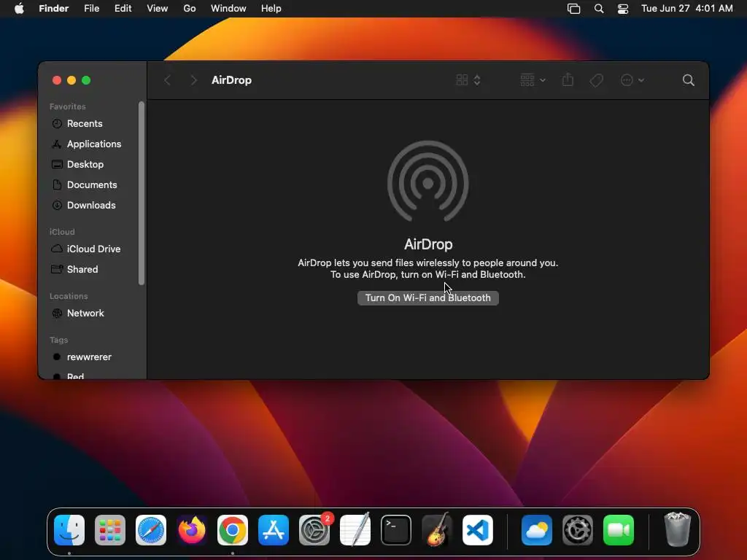Click the Recents clock icon
747x560 pixels.
pyautogui.click(x=57, y=123)
